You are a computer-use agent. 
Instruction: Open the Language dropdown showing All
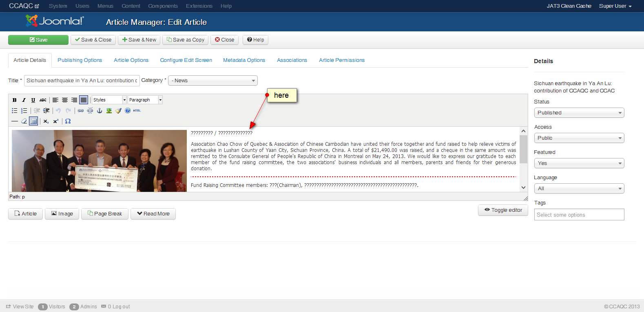[579, 189]
